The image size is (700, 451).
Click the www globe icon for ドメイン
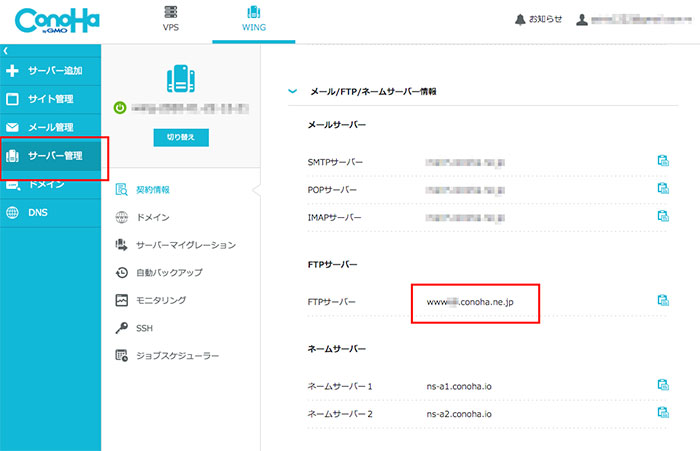pos(121,217)
